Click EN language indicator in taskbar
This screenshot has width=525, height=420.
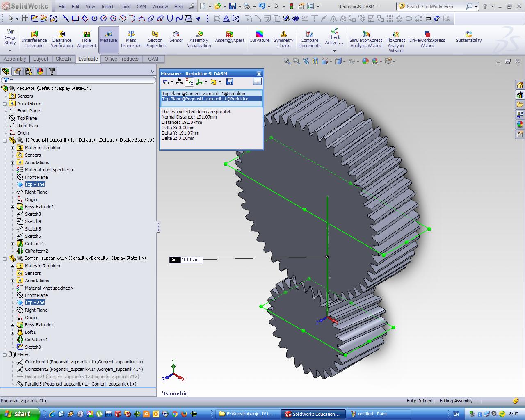click(x=456, y=414)
